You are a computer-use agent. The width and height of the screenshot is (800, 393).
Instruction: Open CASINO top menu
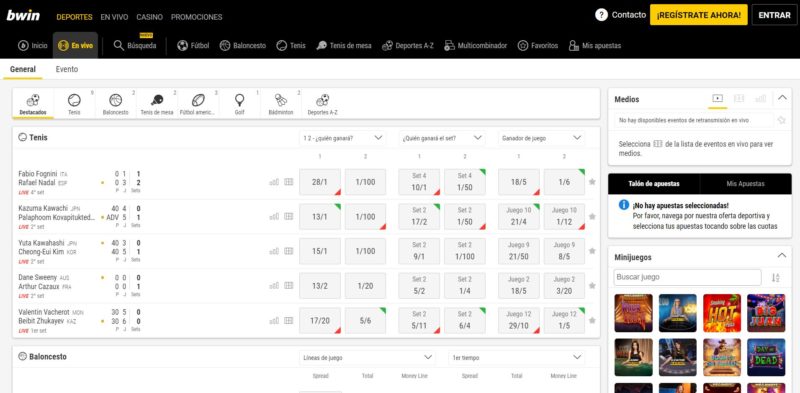pyautogui.click(x=149, y=17)
